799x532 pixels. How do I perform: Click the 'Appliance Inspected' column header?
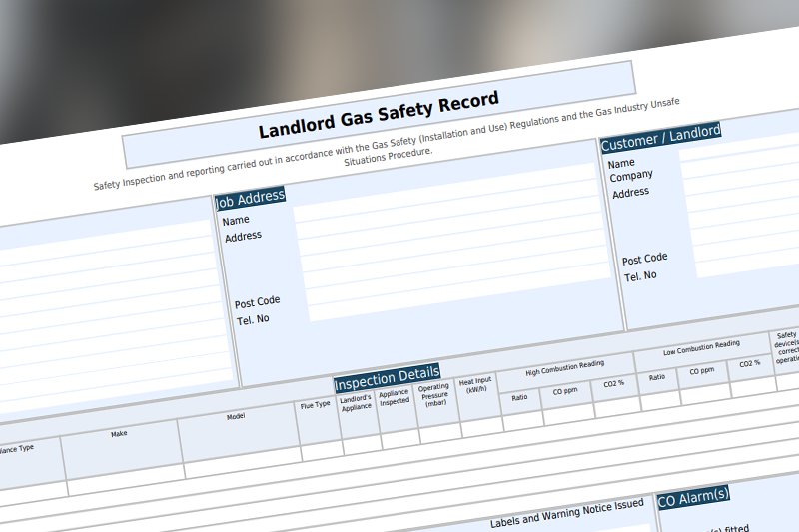click(x=394, y=397)
